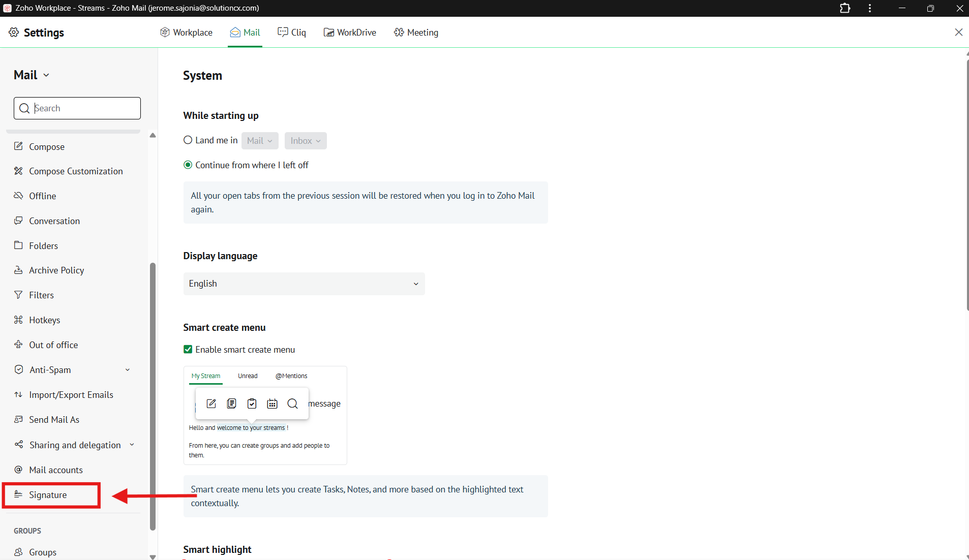969x560 pixels.
Task: Click the search magnifier in smart create preview
Action: pyautogui.click(x=292, y=403)
